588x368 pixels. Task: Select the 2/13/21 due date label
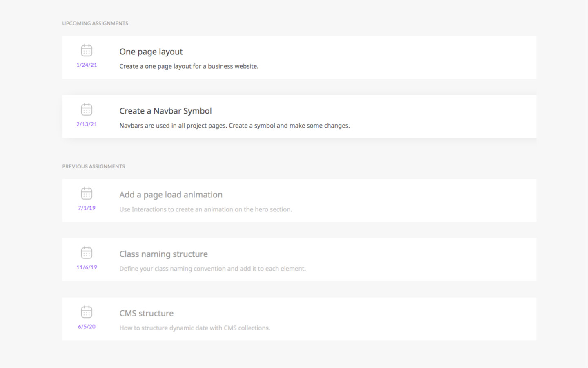pyautogui.click(x=86, y=124)
